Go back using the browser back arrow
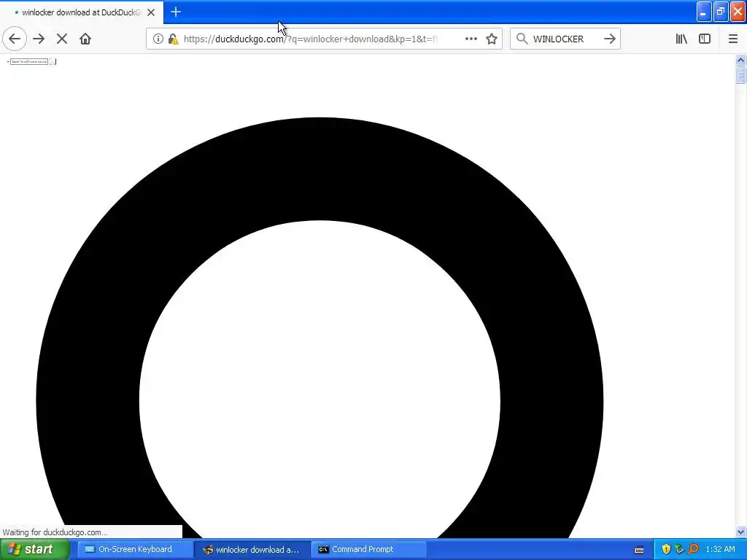747x560 pixels. tap(15, 39)
